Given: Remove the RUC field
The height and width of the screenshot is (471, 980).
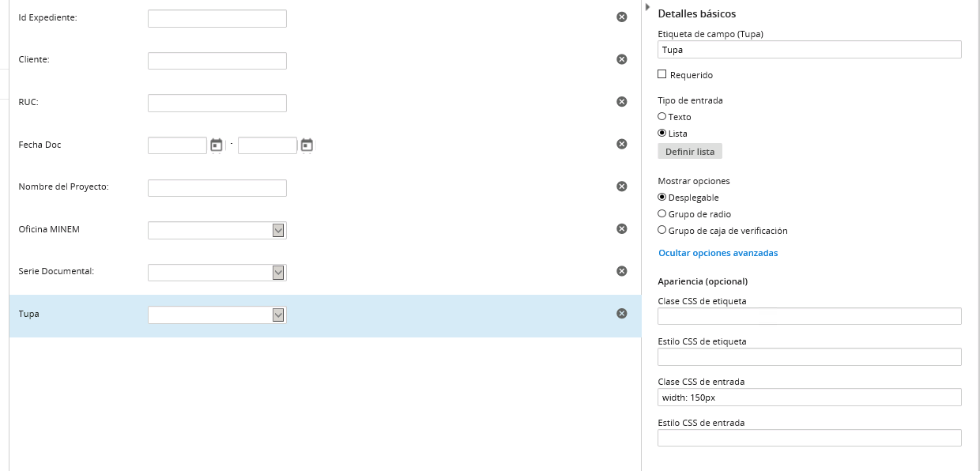Looking at the screenshot, I should click(622, 101).
